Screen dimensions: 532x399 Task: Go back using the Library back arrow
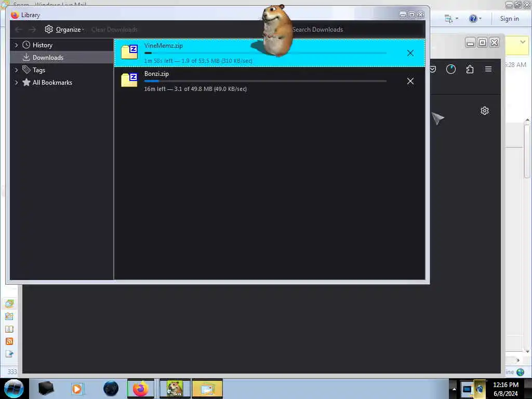18,30
